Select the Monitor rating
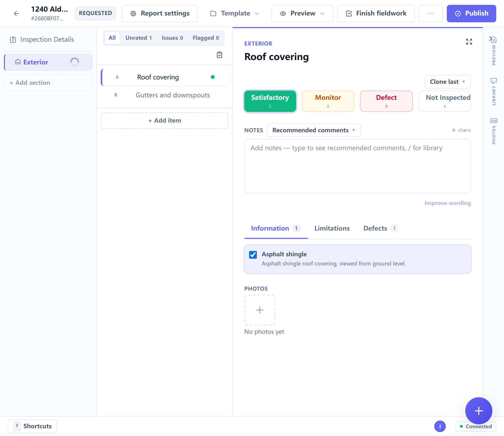 (328, 101)
